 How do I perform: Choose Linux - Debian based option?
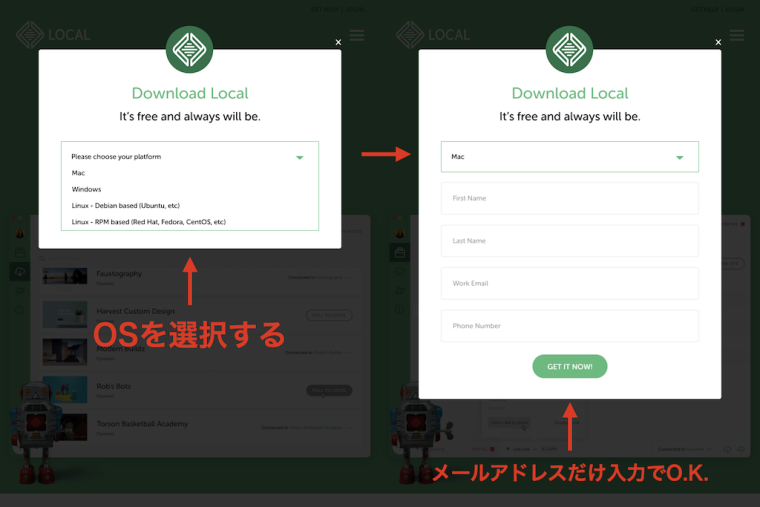tap(126, 206)
